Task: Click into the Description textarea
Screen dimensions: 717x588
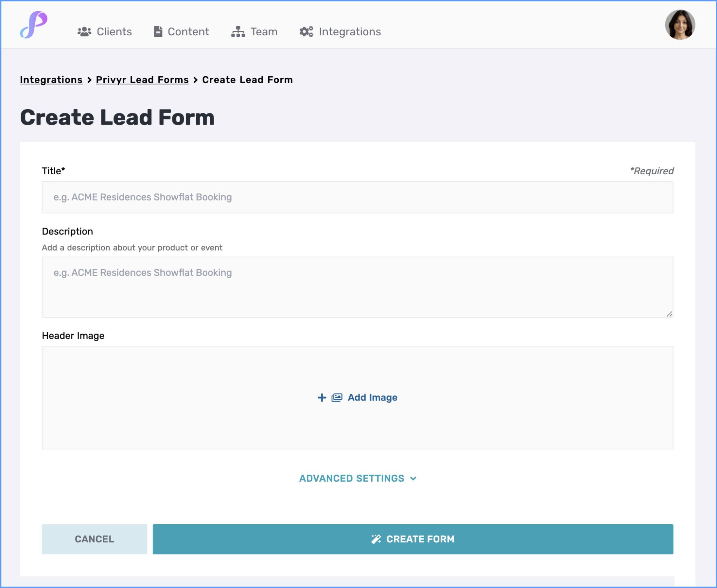Action: (x=357, y=287)
